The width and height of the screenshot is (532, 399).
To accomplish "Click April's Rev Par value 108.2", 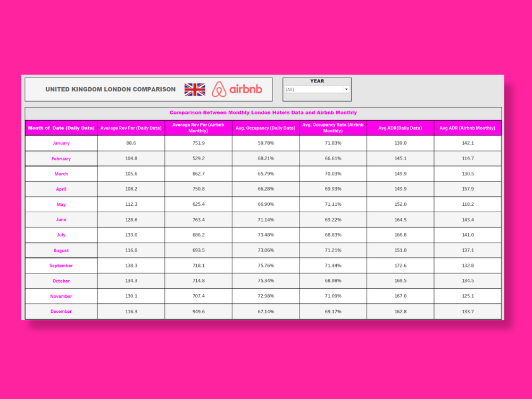I will 131,189.
